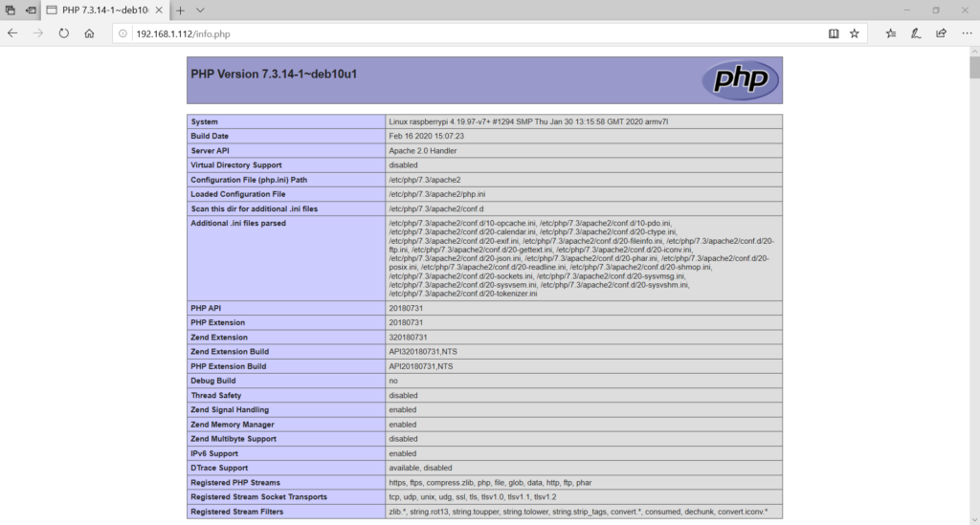Open a new tab with plus
This screenshot has height=525, width=980.
180,10
